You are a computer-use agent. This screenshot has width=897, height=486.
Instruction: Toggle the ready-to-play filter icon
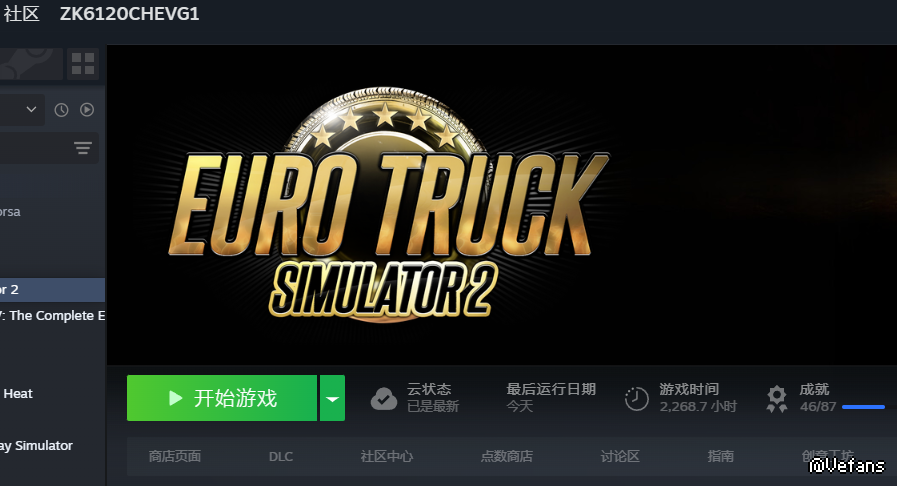tap(87, 109)
